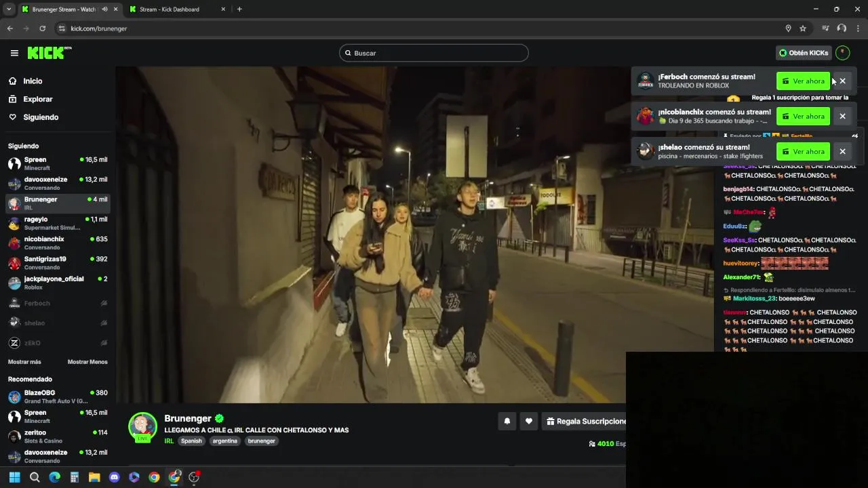Open the rageylo channel in the sidebar
The image size is (868, 488).
pyautogui.click(x=58, y=223)
